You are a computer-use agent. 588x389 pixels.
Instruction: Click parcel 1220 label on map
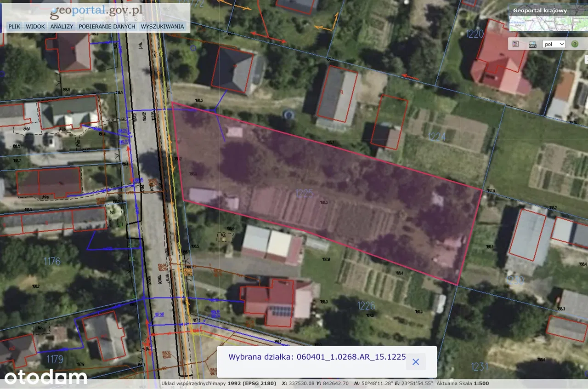pyautogui.click(x=475, y=34)
